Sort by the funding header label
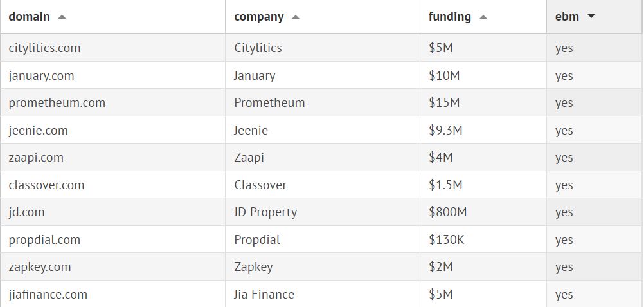The image size is (644, 307). (x=450, y=17)
